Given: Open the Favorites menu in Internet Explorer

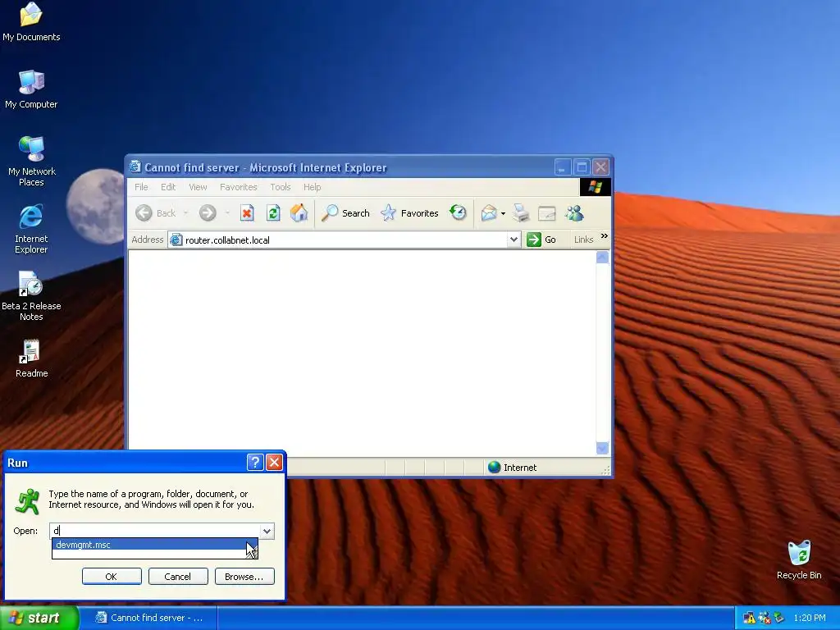Looking at the screenshot, I should pos(239,187).
